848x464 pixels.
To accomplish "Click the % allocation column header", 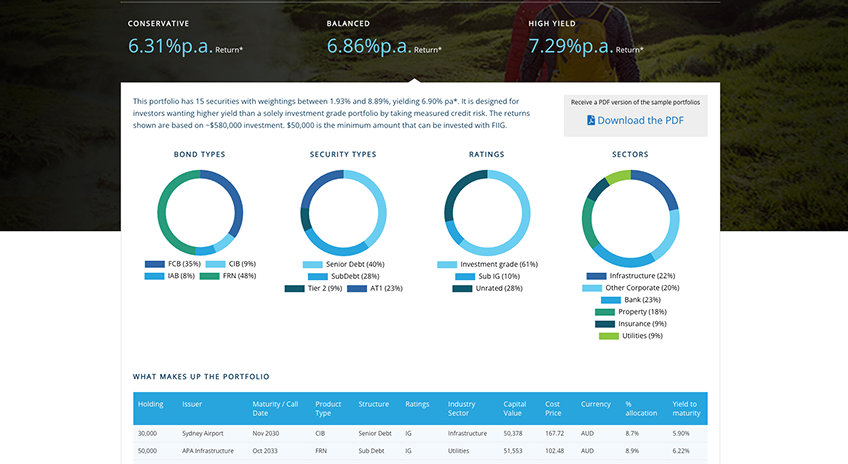I will click(x=641, y=408).
